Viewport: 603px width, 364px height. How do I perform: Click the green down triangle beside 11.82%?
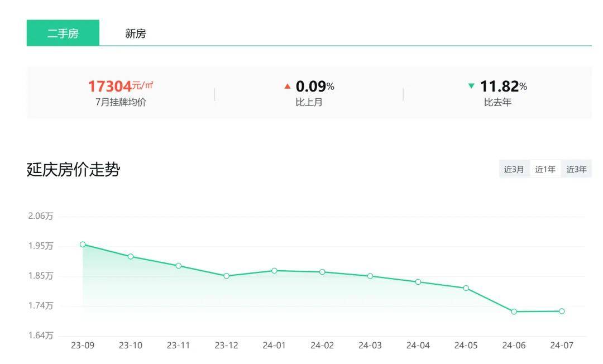tap(471, 86)
